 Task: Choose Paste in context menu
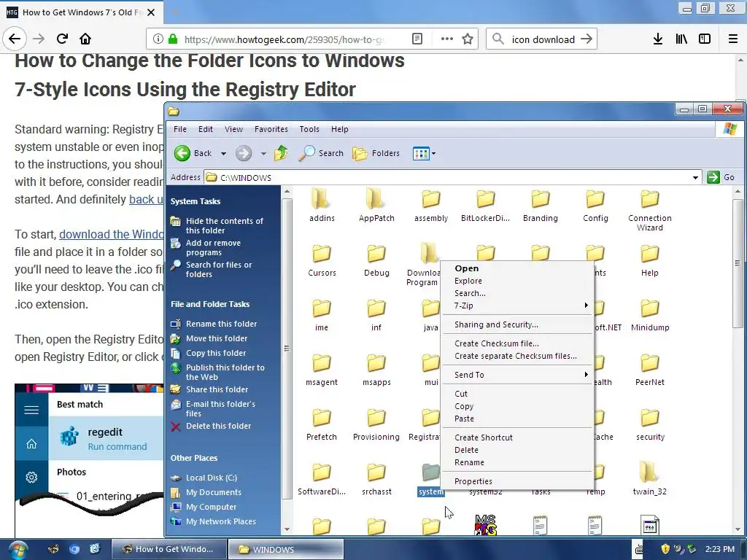517,419
